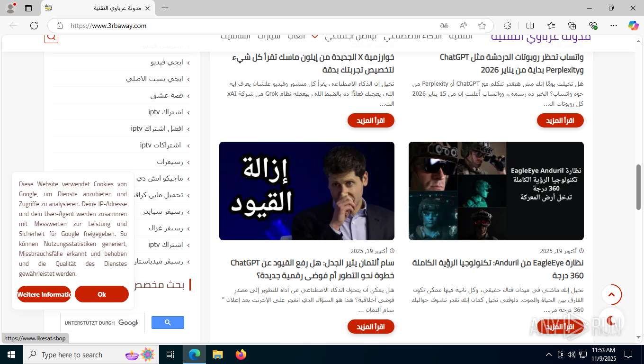This screenshot has width=644, height=364.
Task: Open the browser extensions menu
Action: tap(507, 26)
